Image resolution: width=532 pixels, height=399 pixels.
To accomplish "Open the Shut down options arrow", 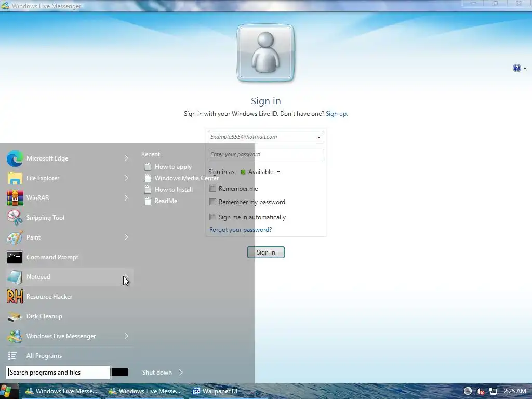I will pyautogui.click(x=180, y=372).
